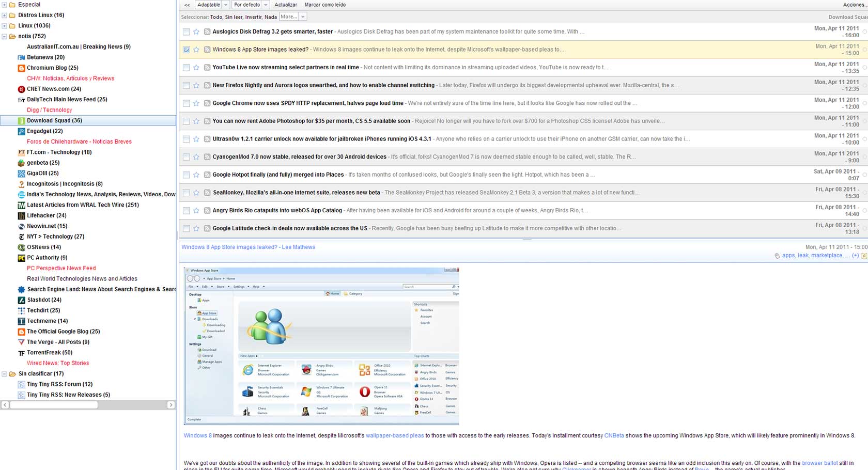Click the Chromium Blog feed icon
868x470 pixels.
pos(21,68)
